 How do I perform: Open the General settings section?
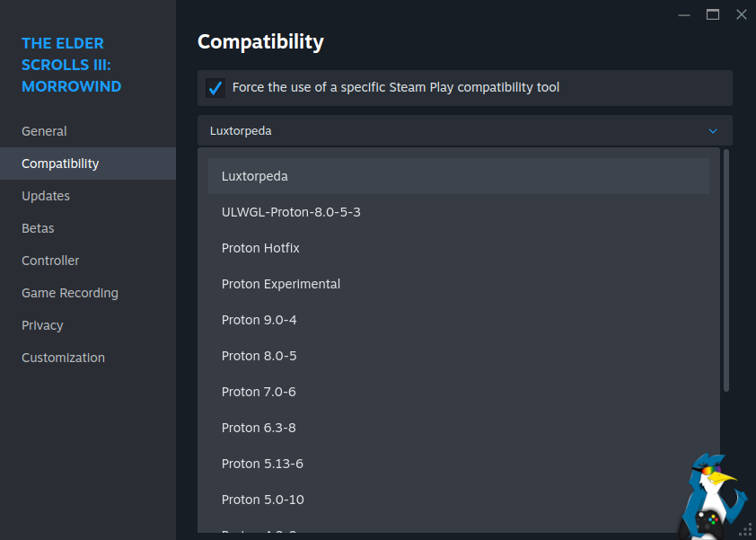[x=44, y=131]
